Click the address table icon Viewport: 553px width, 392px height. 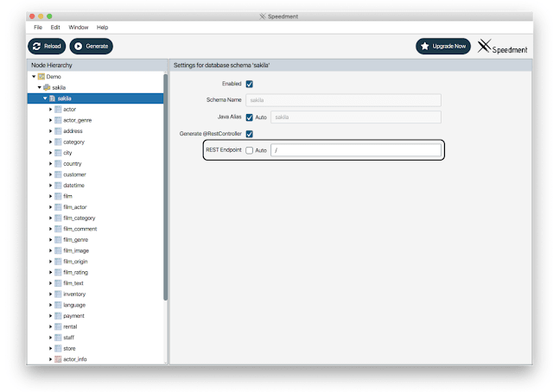click(58, 131)
